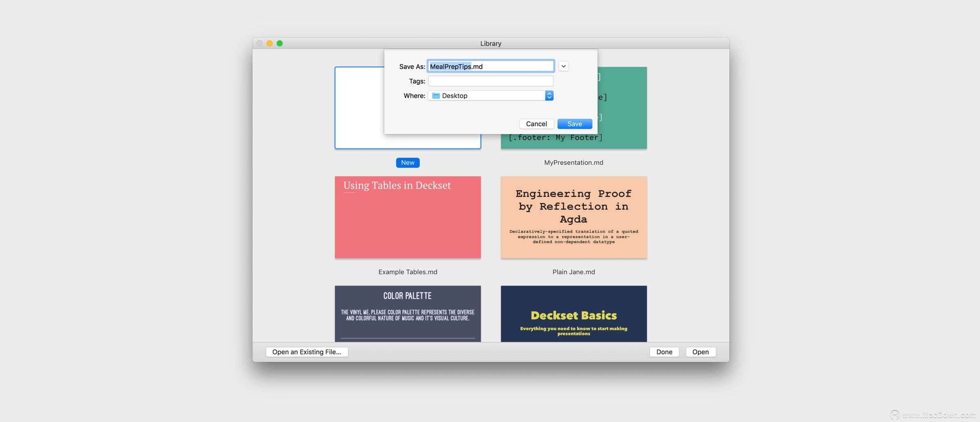The height and width of the screenshot is (422, 980).
Task: Click the Save button in dialog
Action: [575, 124]
